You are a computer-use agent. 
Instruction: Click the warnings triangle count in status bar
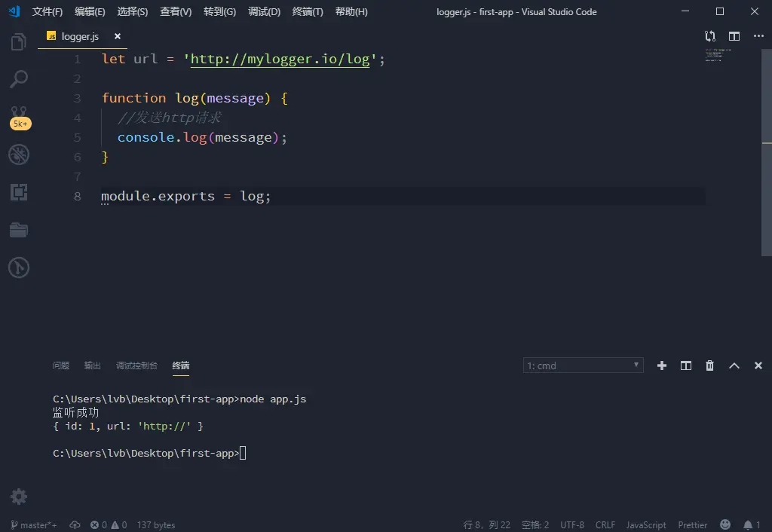[119, 525]
